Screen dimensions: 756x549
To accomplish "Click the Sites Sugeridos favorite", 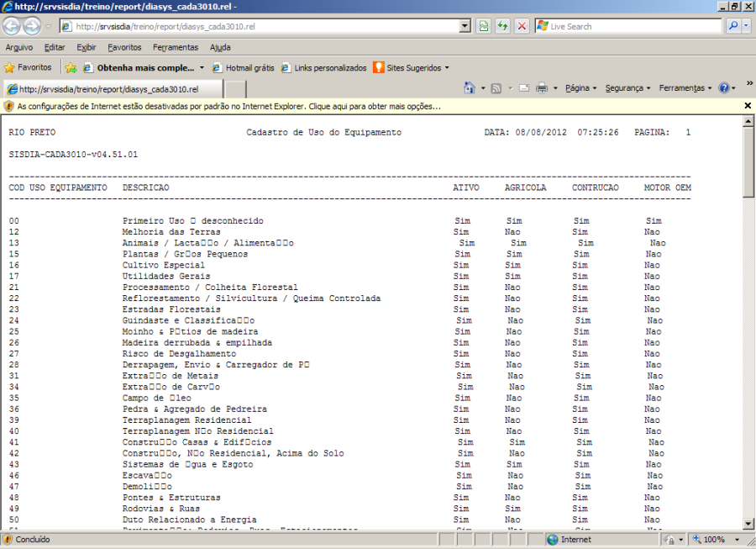I will point(408,67).
